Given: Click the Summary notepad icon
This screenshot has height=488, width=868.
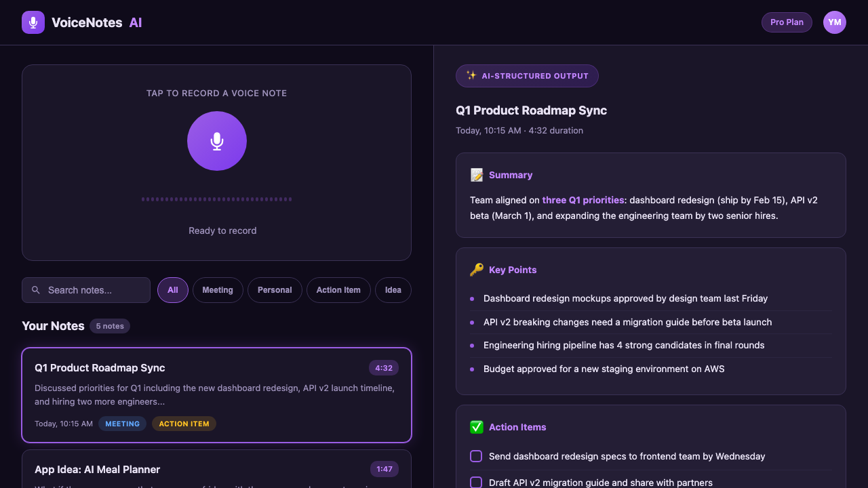Looking at the screenshot, I should [477, 175].
